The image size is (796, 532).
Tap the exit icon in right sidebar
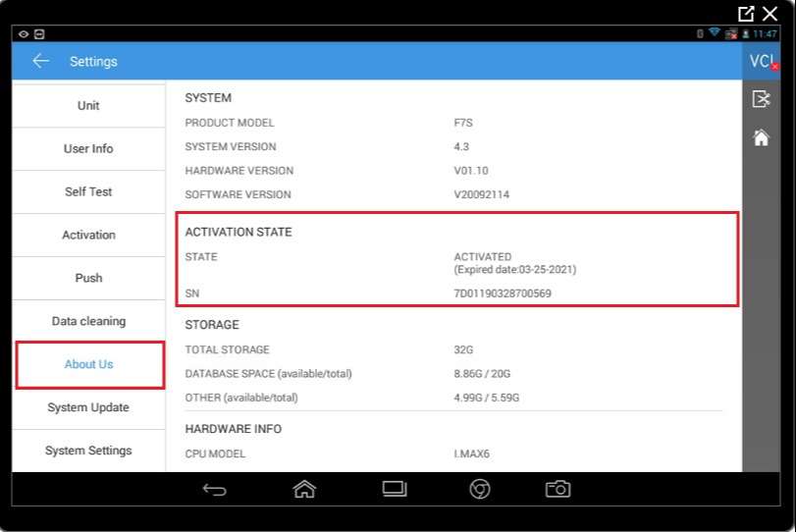pos(761,98)
